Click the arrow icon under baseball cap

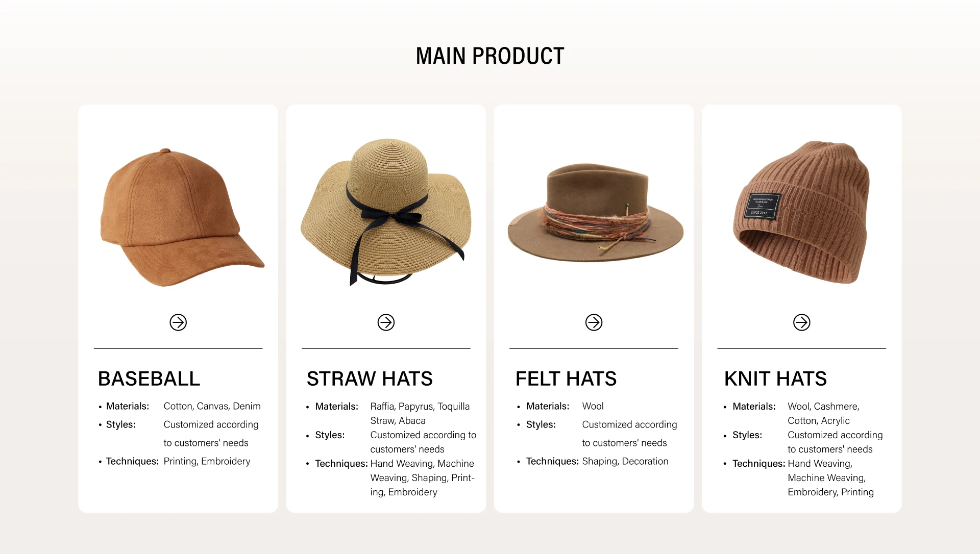point(178,322)
